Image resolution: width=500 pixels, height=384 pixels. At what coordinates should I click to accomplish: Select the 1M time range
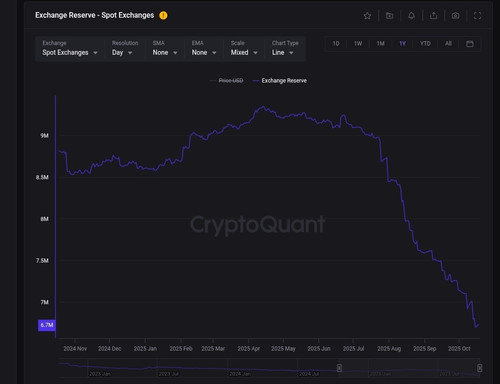[x=380, y=44]
